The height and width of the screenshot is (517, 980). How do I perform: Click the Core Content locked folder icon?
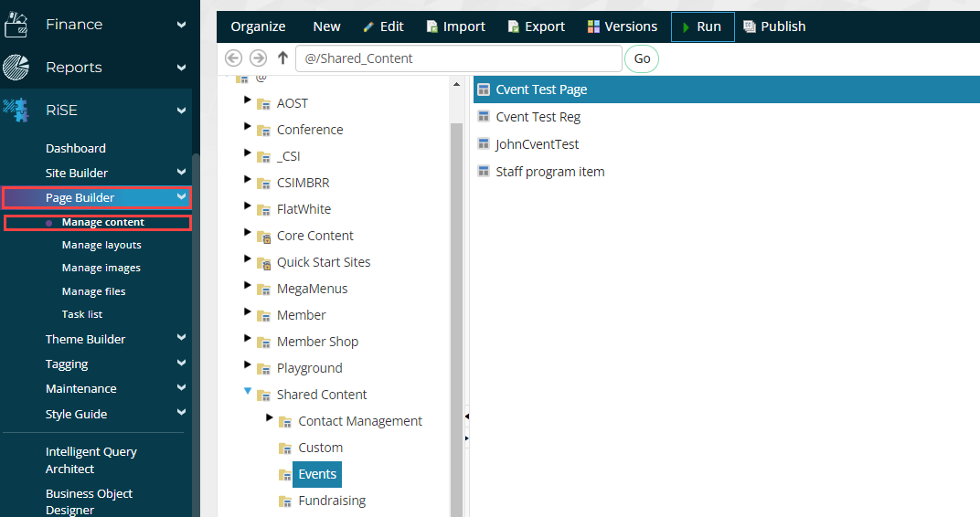coord(263,237)
